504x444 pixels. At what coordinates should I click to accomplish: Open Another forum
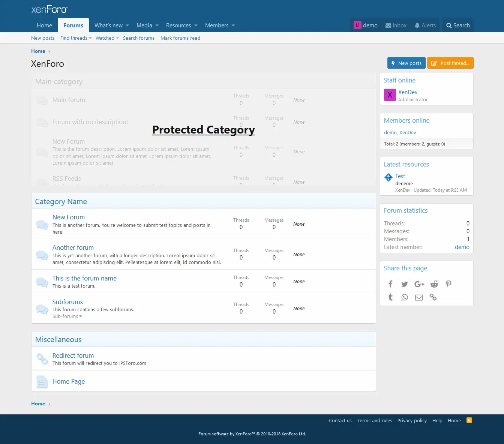[x=73, y=247]
